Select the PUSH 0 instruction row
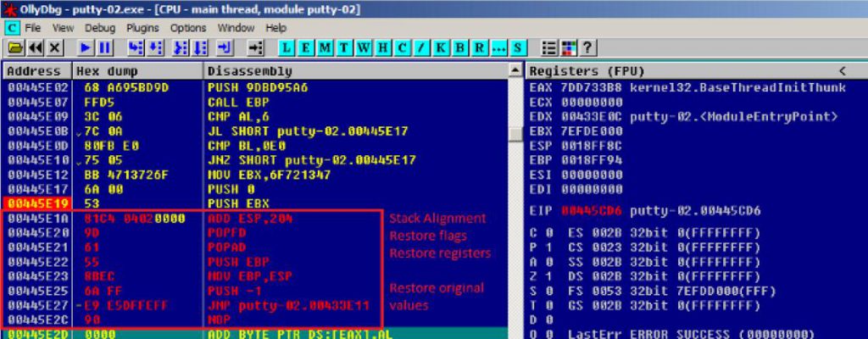The width and height of the screenshot is (868, 339). (255, 189)
